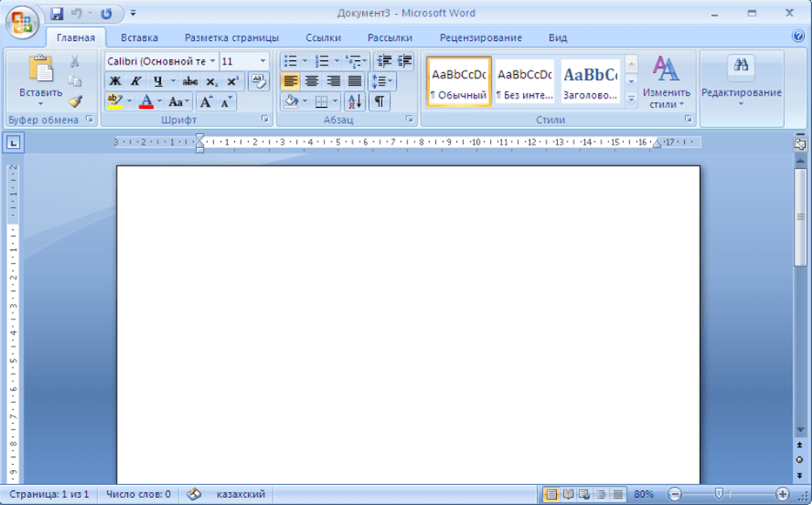Click the Cut scissors icon
The width and height of the screenshot is (812, 505).
click(75, 62)
